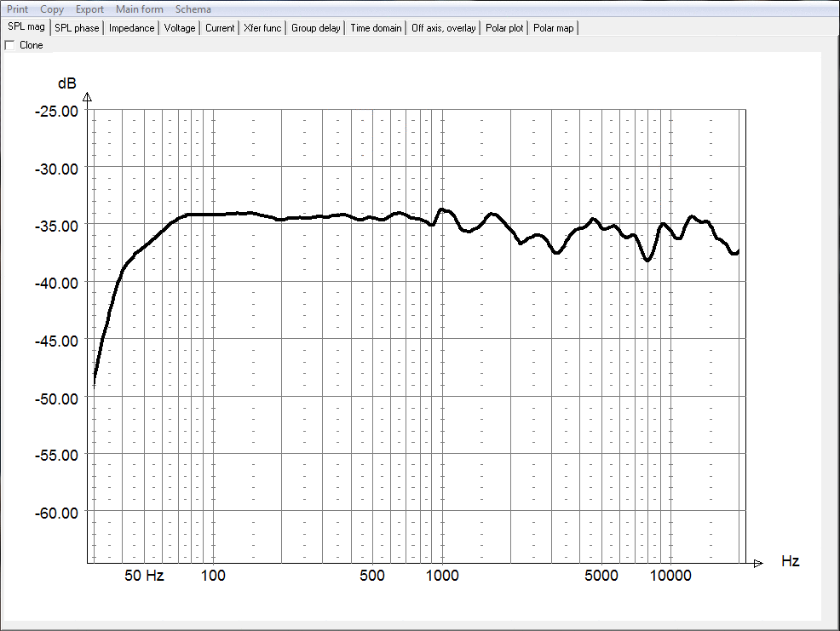Open the Export menu

pos(89,9)
